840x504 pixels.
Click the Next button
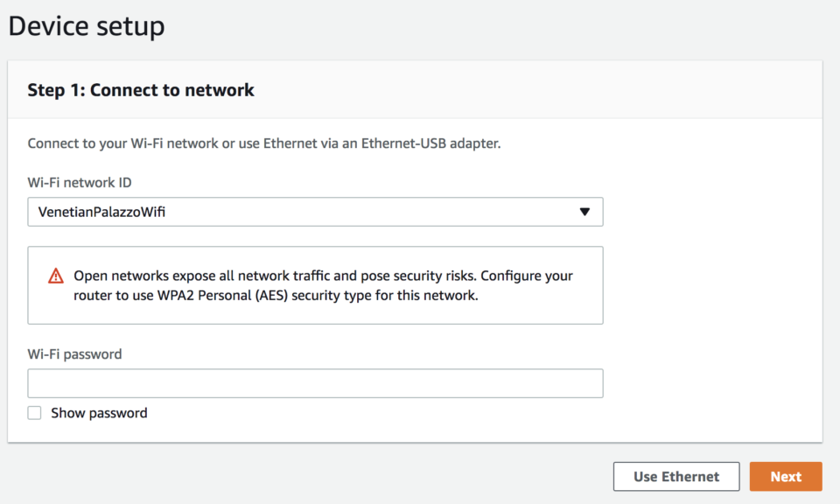tap(786, 477)
